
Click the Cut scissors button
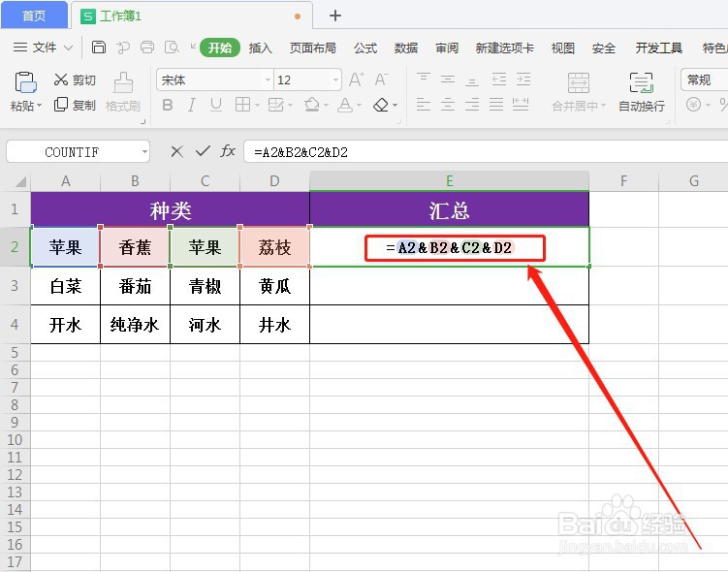(x=75, y=79)
